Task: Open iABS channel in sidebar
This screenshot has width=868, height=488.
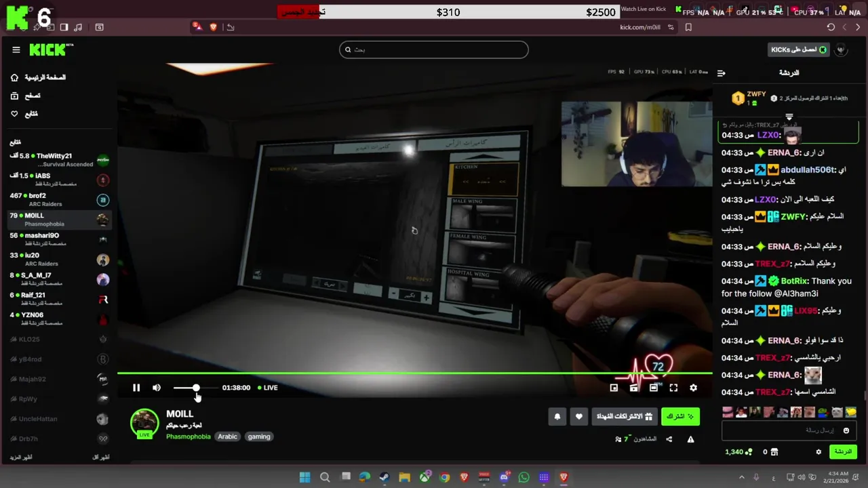Action: pyautogui.click(x=60, y=180)
